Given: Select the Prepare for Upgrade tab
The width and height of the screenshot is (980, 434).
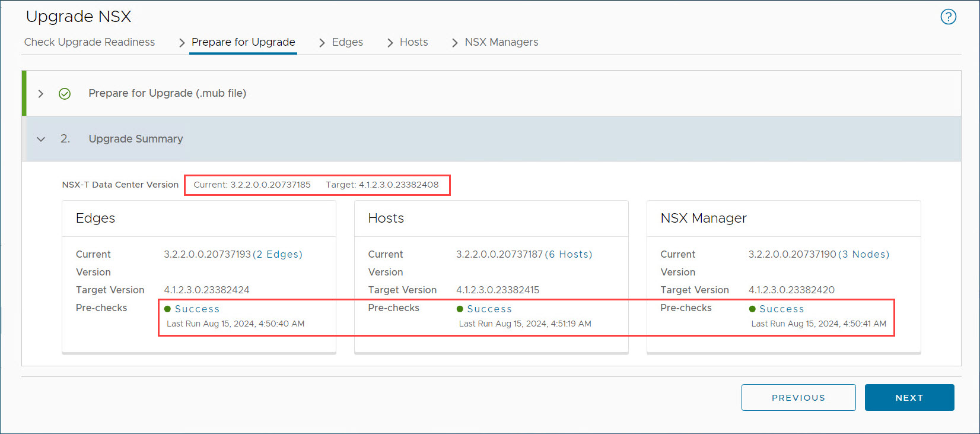Looking at the screenshot, I should coord(243,42).
